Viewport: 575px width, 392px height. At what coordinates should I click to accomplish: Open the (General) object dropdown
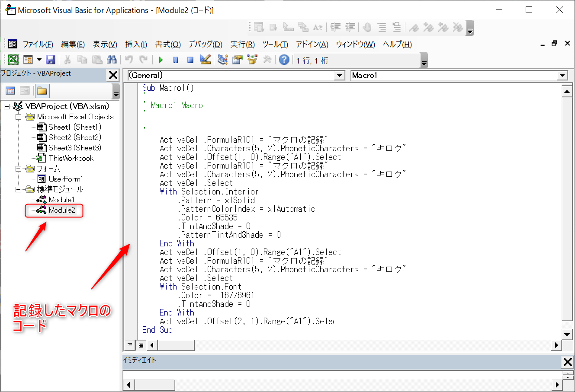pyautogui.click(x=339, y=76)
